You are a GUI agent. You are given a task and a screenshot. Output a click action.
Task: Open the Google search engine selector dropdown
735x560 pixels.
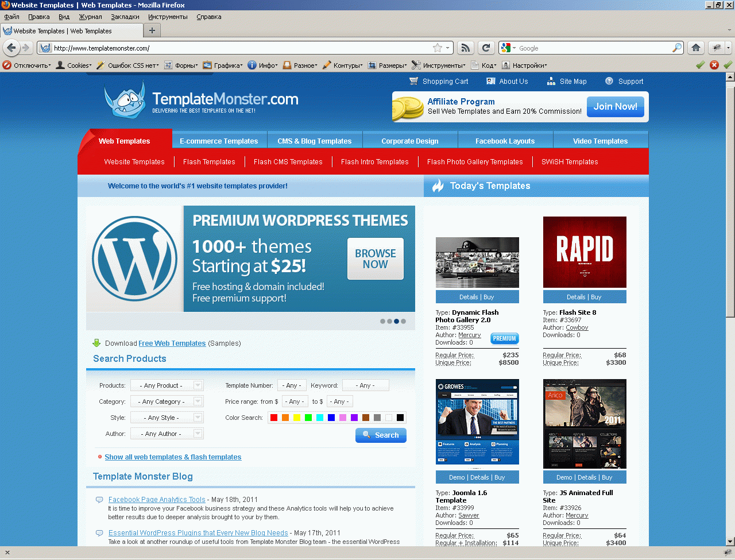pyautogui.click(x=508, y=48)
